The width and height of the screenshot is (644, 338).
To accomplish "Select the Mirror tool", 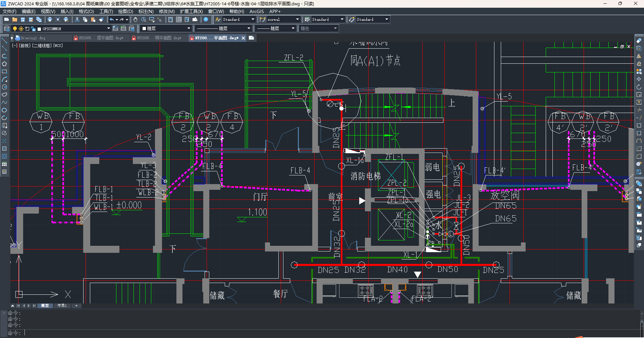I will pos(639,56).
